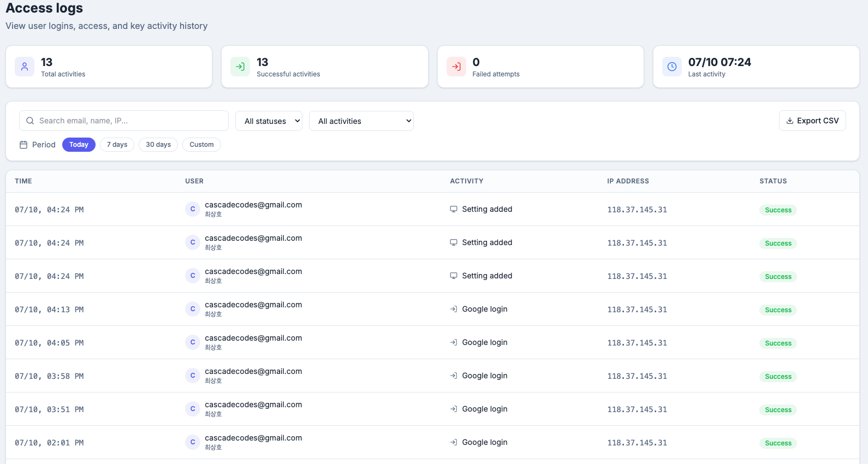Focus the Search email, name, IP field
The width and height of the screenshot is (868, 464).
coord(124,121)
